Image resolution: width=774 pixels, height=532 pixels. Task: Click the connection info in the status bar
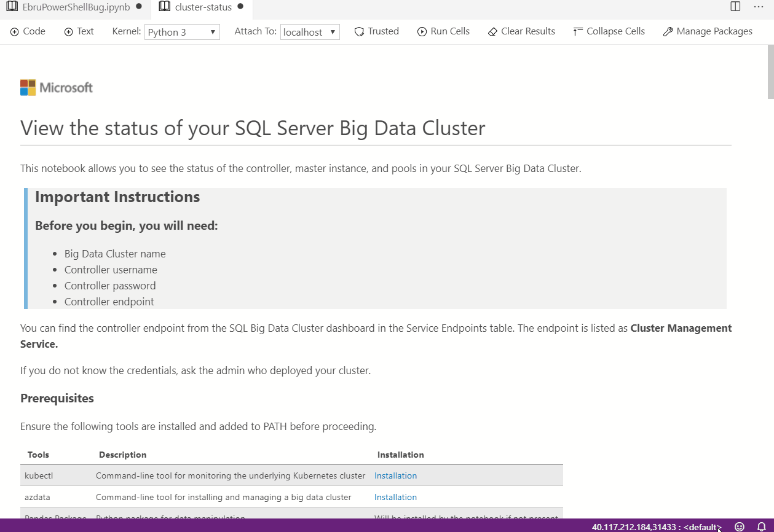[x=655, y=526]
